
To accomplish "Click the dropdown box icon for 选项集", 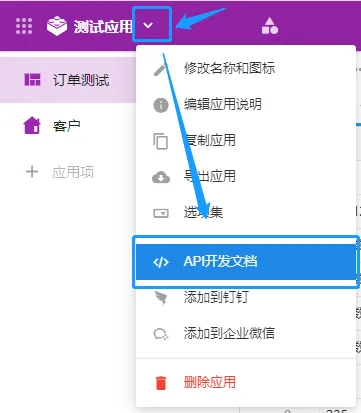I will coord(161,213).
